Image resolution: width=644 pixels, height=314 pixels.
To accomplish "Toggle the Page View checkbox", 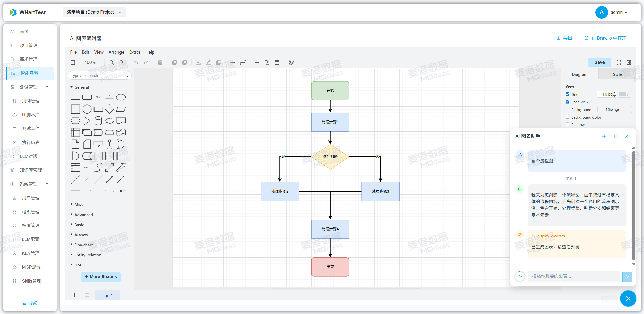I will pos(567,102).
